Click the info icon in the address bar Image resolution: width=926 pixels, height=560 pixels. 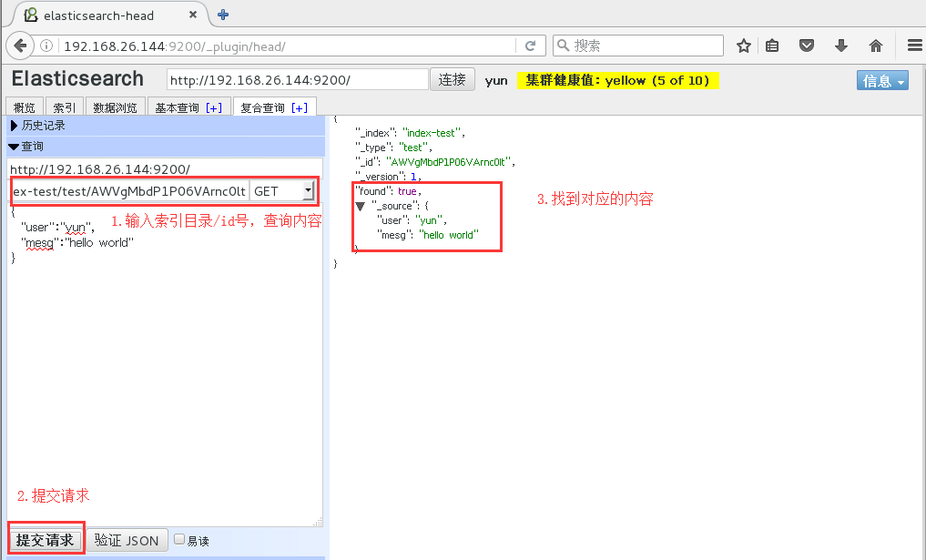pyautogui.click(x=46, y=45)
